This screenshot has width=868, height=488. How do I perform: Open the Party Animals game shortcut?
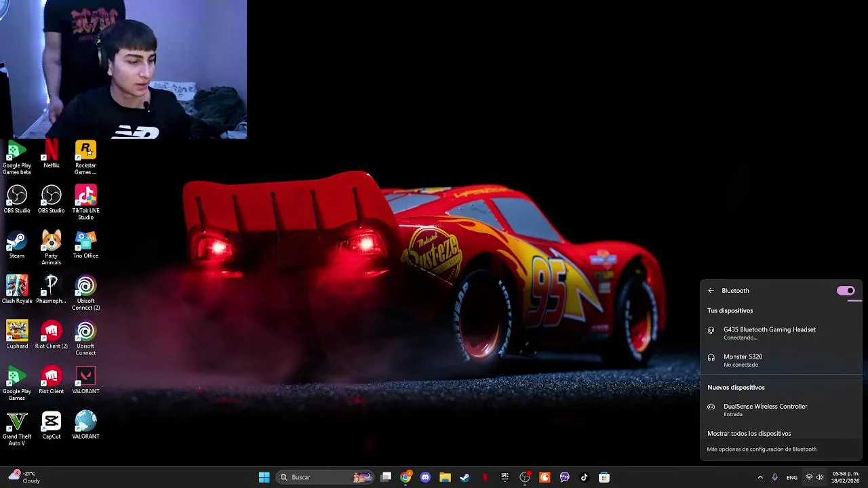52,248
